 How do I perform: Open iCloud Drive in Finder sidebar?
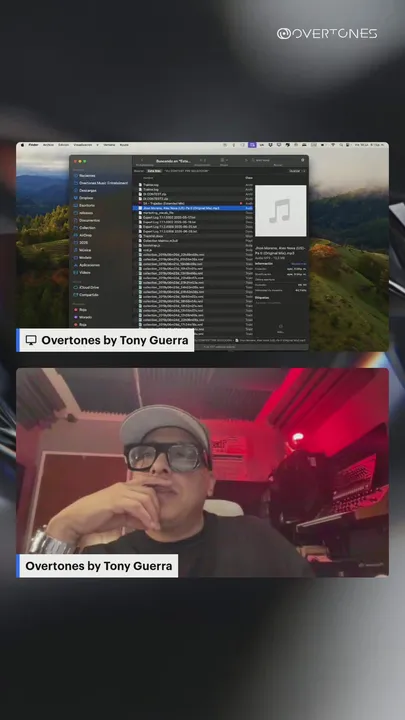click(86, 287)
